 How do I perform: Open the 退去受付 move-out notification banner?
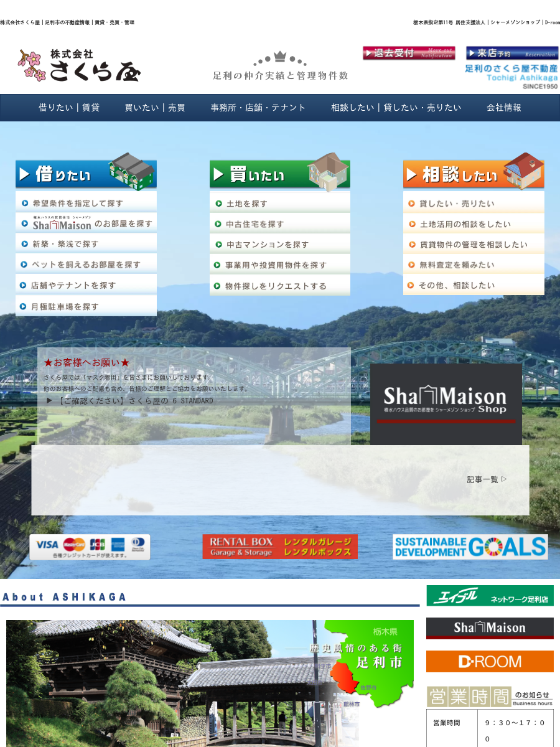(x=409, y=53)
